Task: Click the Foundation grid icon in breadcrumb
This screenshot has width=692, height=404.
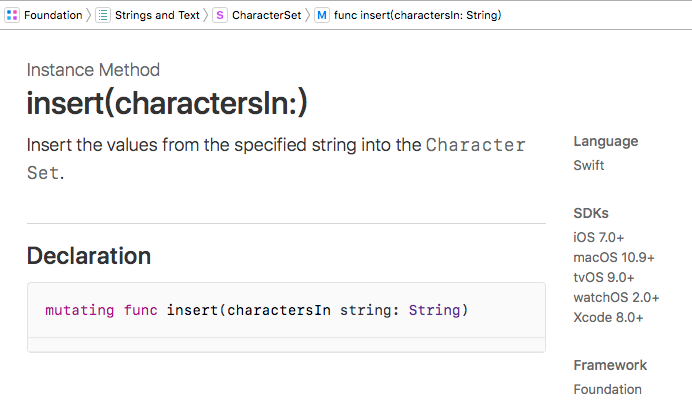Action: tap(13, 15)
